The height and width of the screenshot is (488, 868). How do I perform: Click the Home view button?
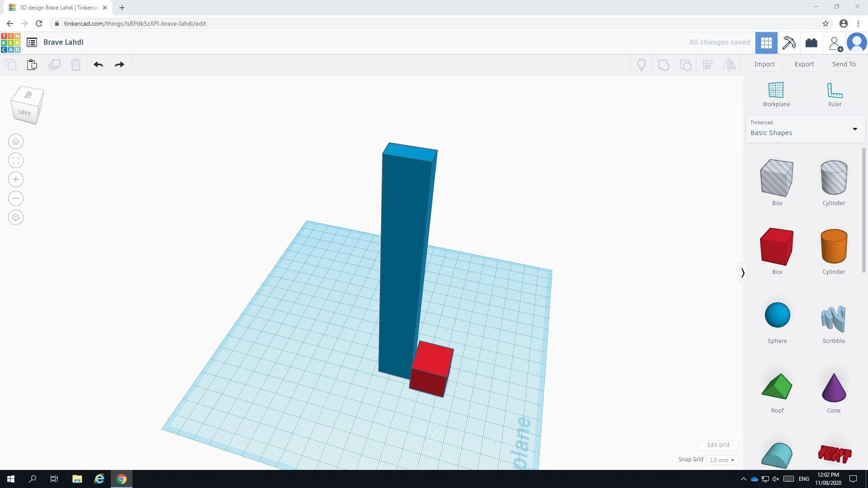pos(16,142)
